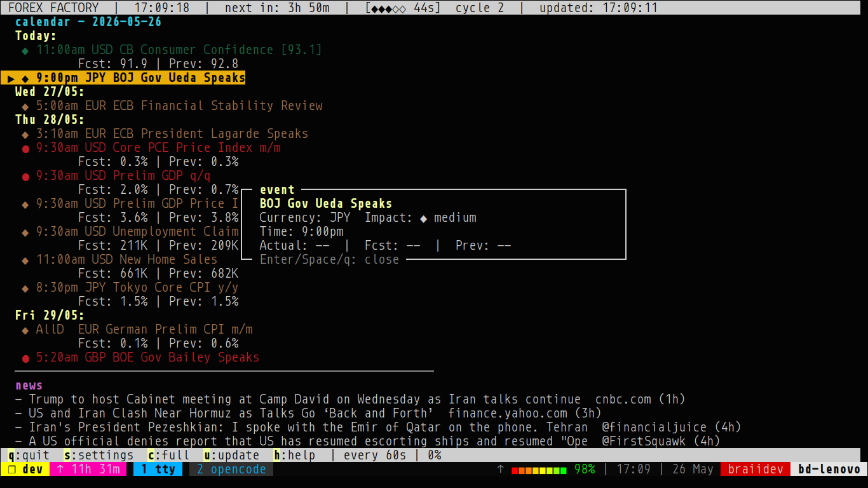Open the US and Iran Clash Near Hormuz headline
This screenshot has width=868, height=488.
(x=308, y=413)
